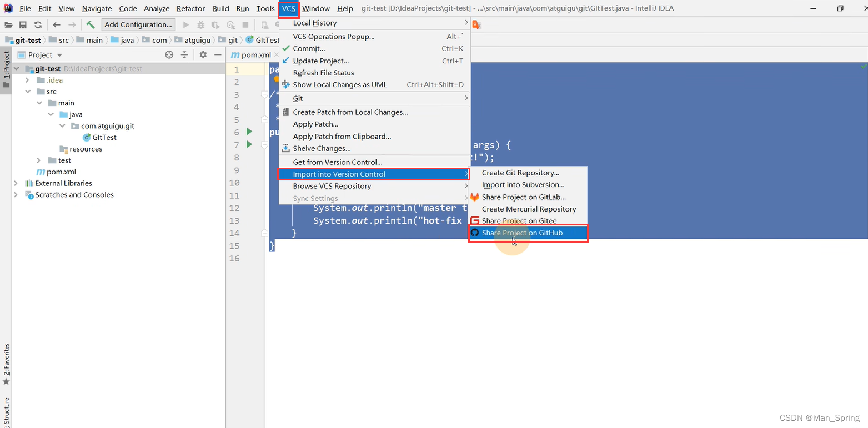
Task: Select the resources folder
Action: coord(81,149)
